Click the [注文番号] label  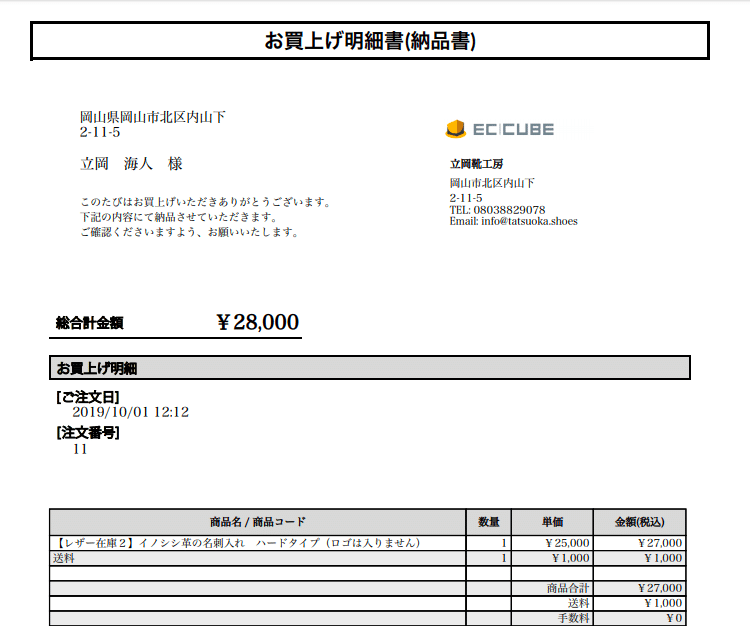[88, 433]
